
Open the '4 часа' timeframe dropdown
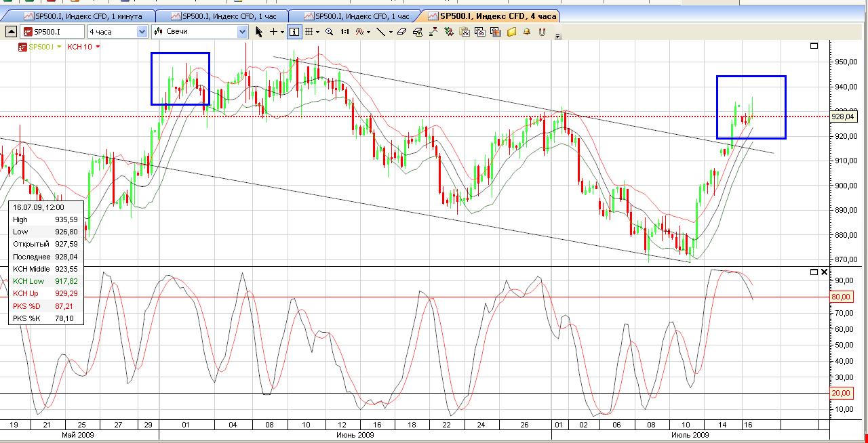coord(142,32)
